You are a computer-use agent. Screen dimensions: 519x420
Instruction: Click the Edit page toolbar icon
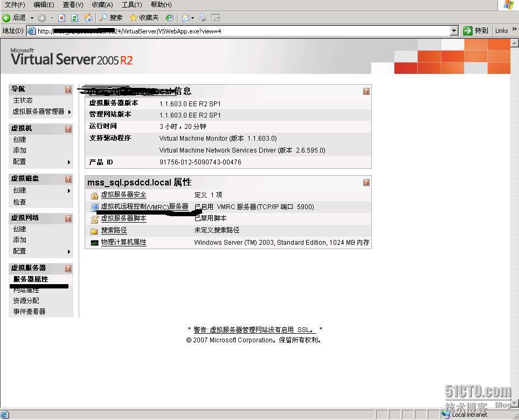(x=216, y=18)
